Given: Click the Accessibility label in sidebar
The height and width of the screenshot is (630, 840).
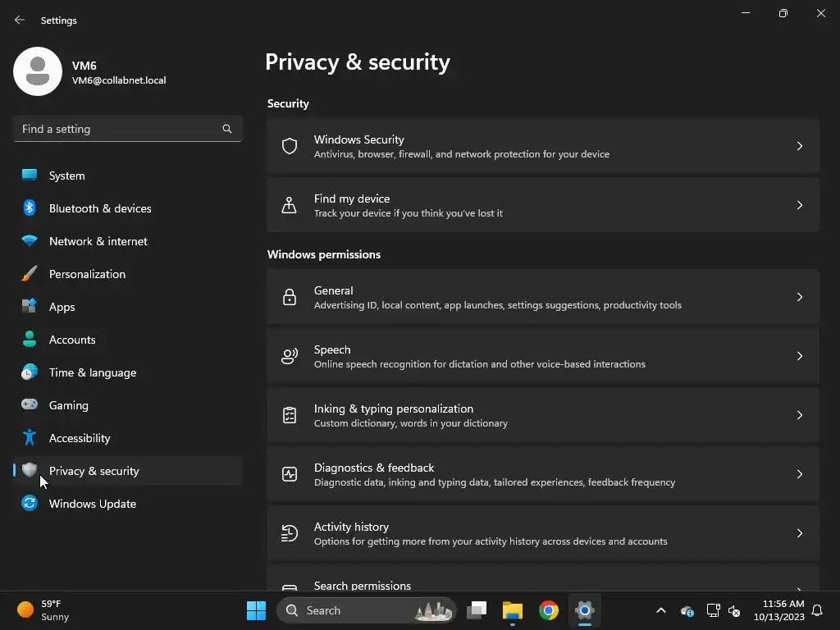Looking at the screenshot, I should coord(80,438).
